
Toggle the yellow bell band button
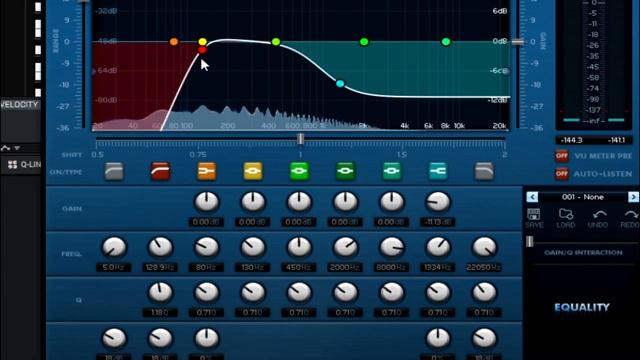pyautogui.click(x=253, y=171)
